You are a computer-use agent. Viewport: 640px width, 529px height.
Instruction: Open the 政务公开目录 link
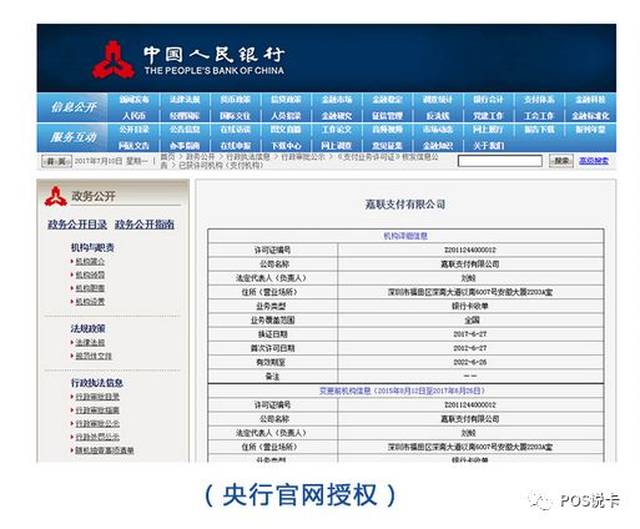77,224
